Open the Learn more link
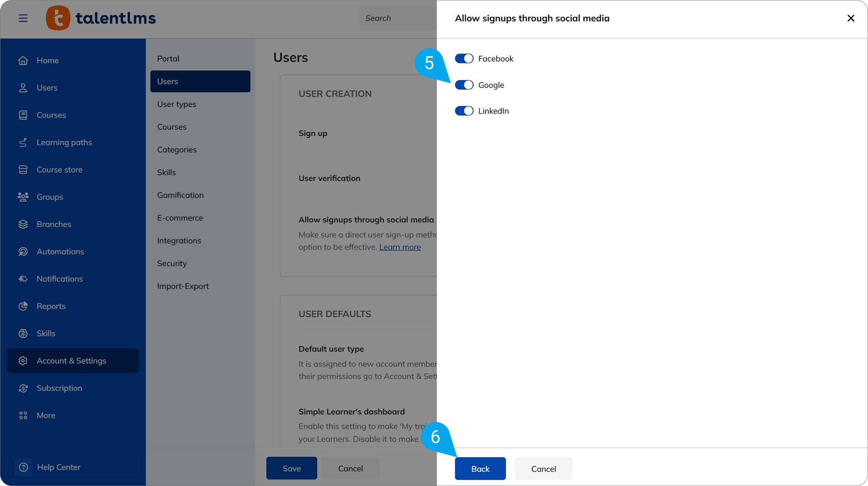 (400, 247)
